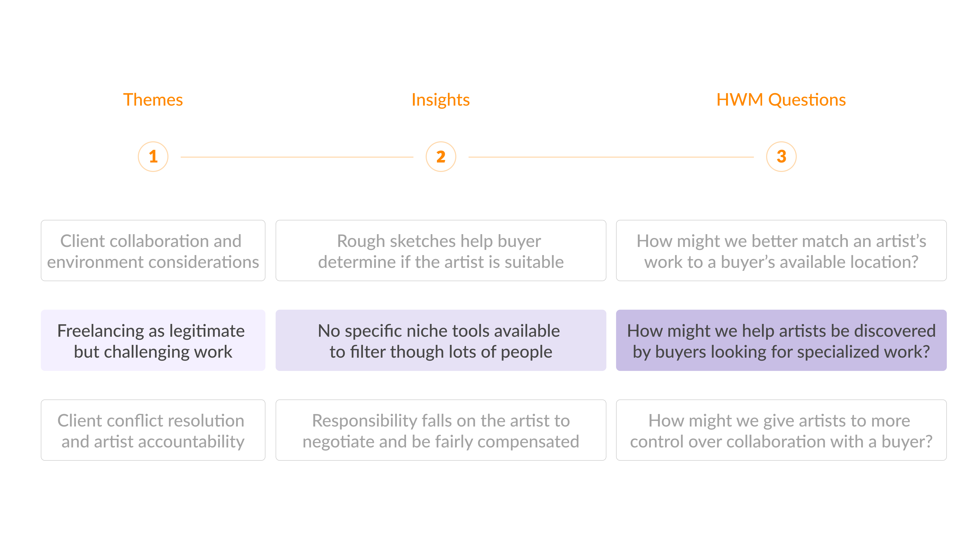Select the HWM Questions heading
Image resolution: width=980 pixels, height=551 pixels.
point(781,100)
